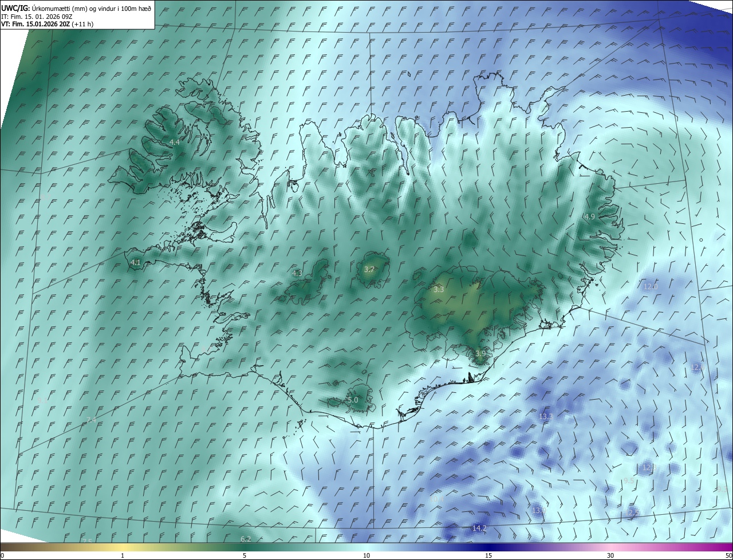Select the valid time line 'VT: Fim. 15.01.2026 20Z (+11 h)'
Image resolution: width=733 pixels, height=560 pixels.
click(47, 24)
